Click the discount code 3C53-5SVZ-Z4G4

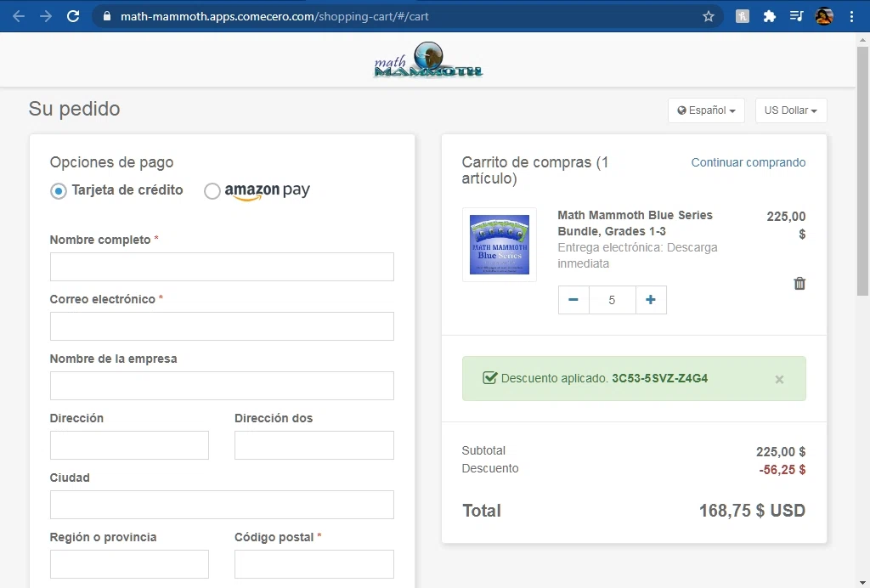tap(659, 378)
